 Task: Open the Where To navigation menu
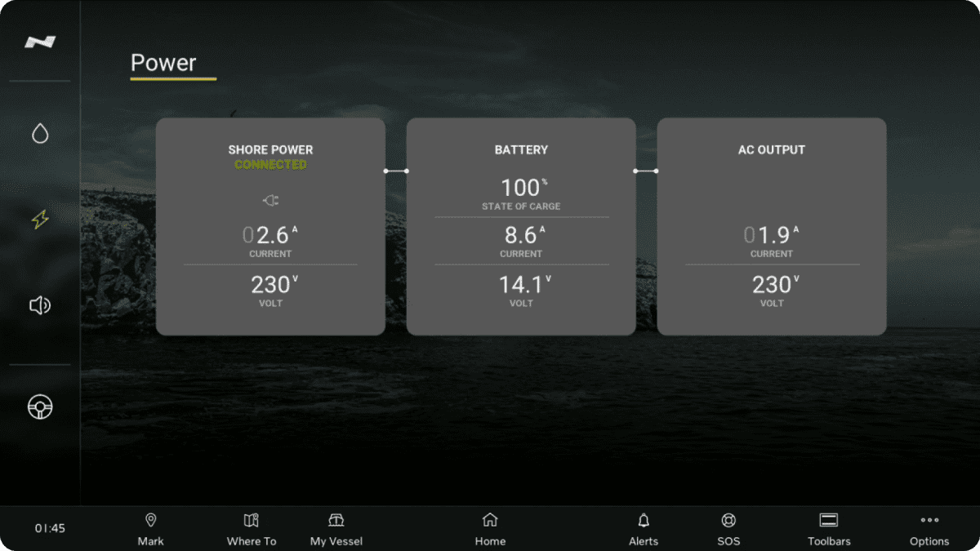[252, 528]
